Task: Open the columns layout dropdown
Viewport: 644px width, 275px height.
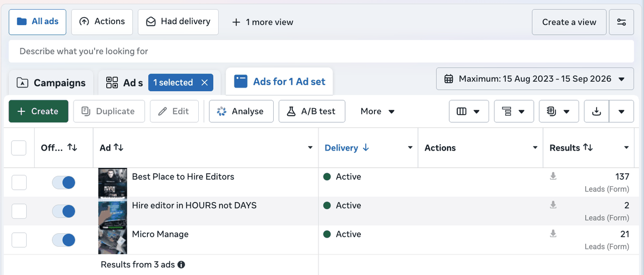Action: [x=469, y=111]
